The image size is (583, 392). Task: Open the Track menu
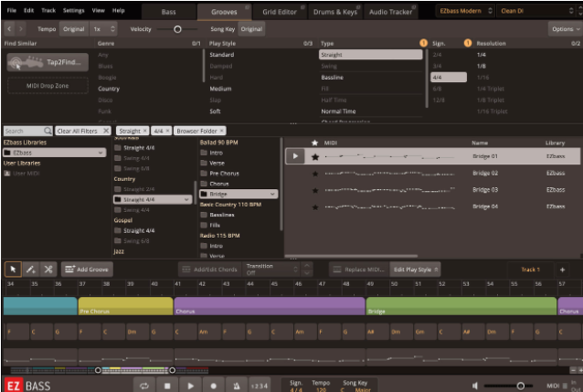[x=48, y=10]
